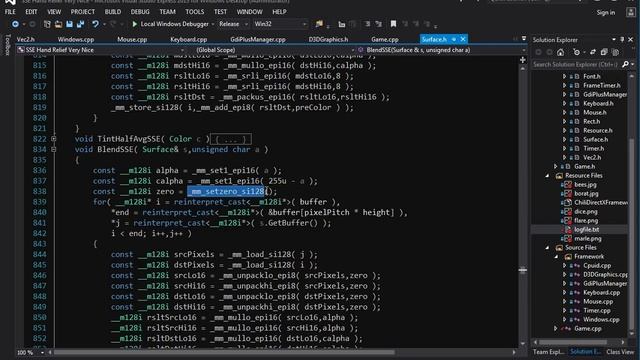Viewport: 640px width, 360px height.
Task: Collapse the Framework folder
Action: [556, 256]
